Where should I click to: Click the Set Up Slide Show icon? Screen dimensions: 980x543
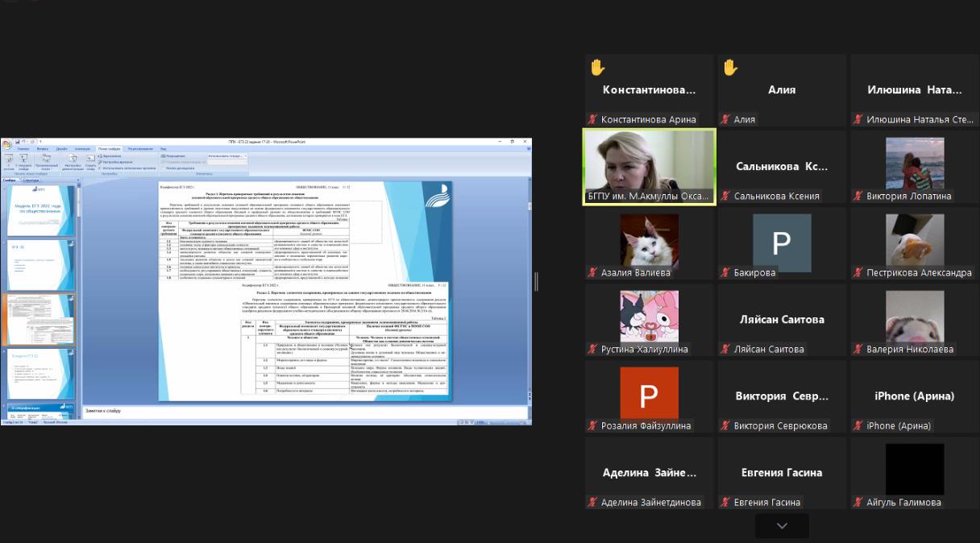tap(73, 161)
